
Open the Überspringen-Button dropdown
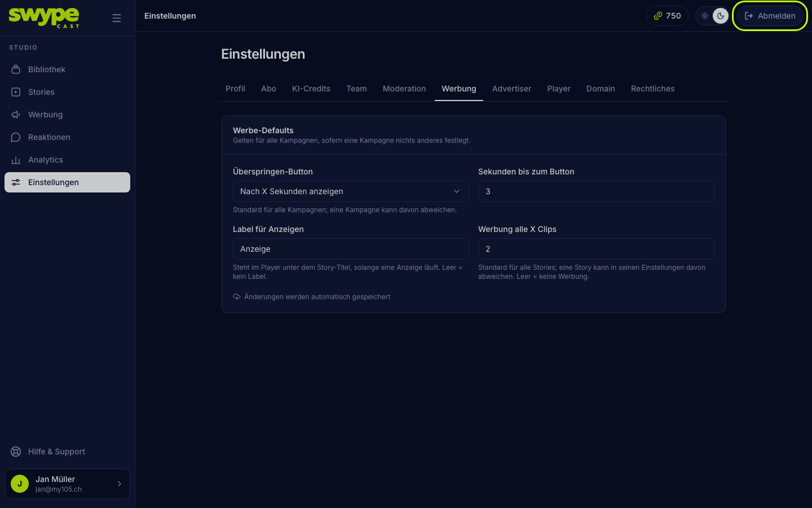tap(351, 191)
